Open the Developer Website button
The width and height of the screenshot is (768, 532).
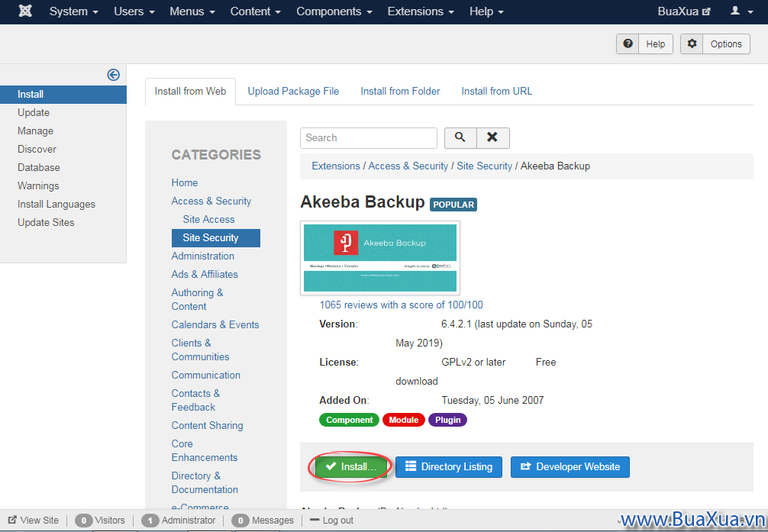click(x=570, y=467)
